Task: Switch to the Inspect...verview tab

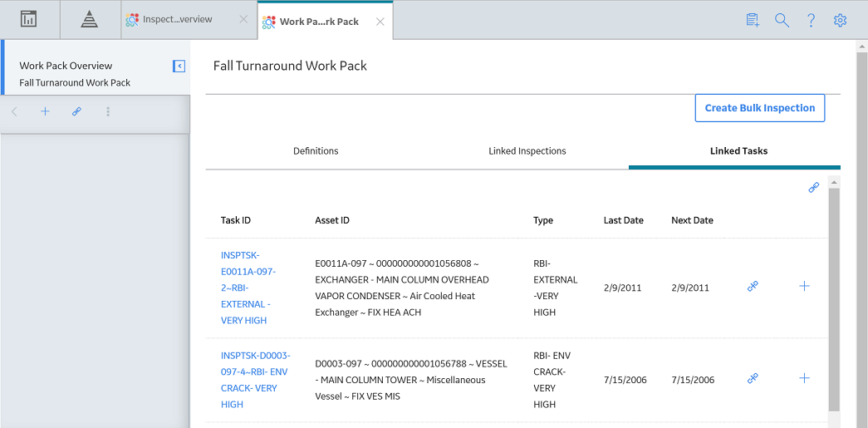Action: (177, 19)
